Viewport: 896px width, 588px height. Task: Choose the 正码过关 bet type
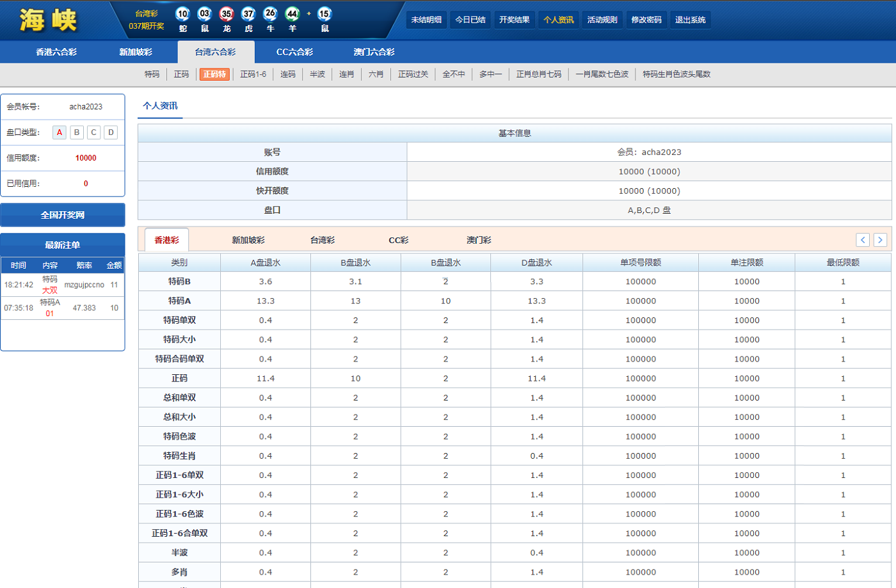[413, 74]
